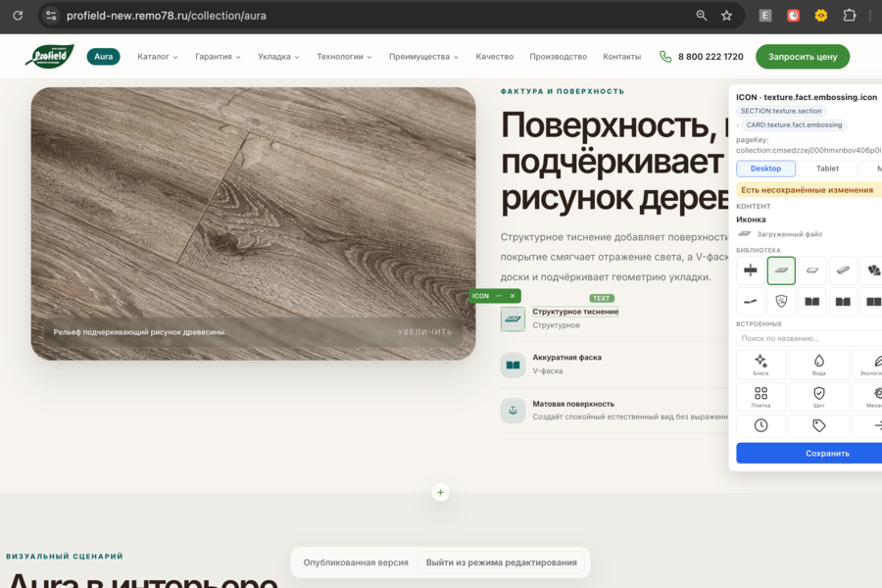Click the Структурное тиснение feature icon on page
Screen dimensions: 882x588
(x=513, y=319)
